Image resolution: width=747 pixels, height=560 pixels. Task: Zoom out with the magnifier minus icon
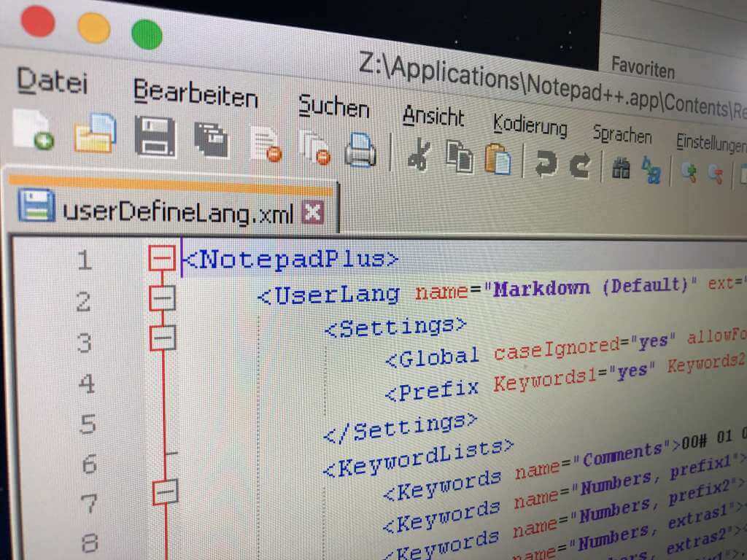click(716, 174)
